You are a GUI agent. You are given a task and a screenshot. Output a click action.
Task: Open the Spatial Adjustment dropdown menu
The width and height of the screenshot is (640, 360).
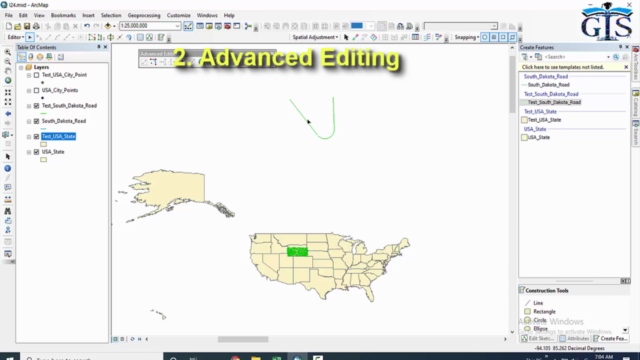coord(315,37)
